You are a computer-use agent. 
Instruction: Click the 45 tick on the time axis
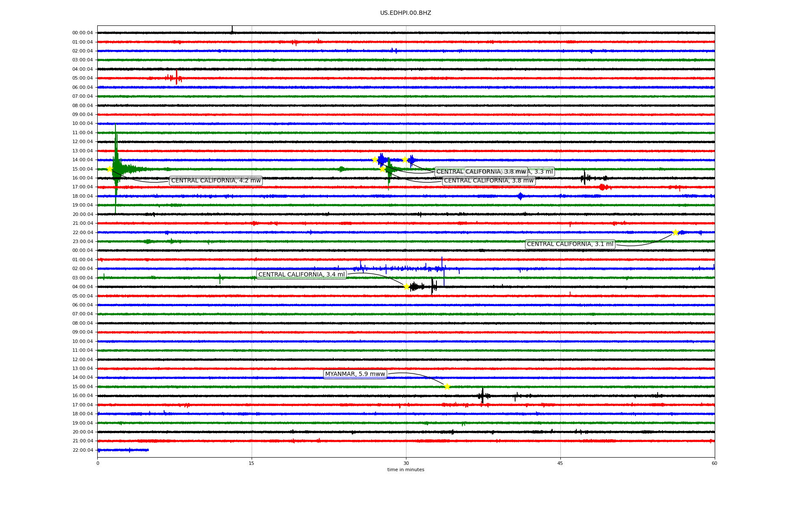point(560,463)
